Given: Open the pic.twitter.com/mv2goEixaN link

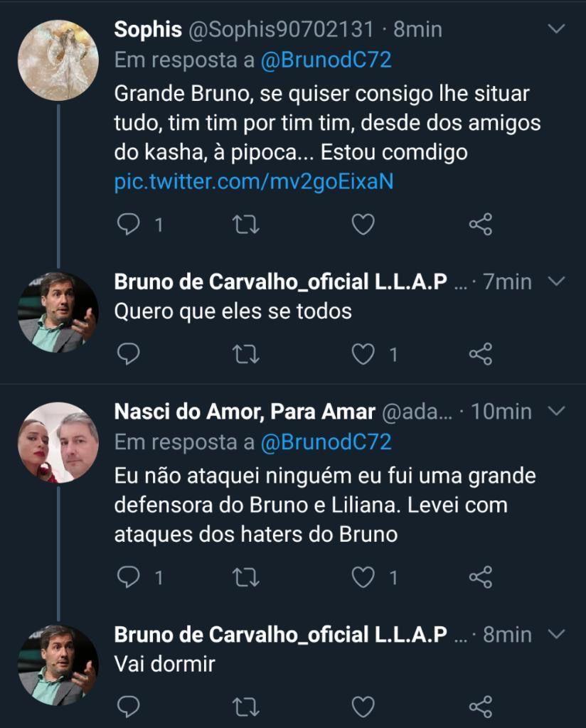Looking at the screenshot, I should [x=254, y=181].
